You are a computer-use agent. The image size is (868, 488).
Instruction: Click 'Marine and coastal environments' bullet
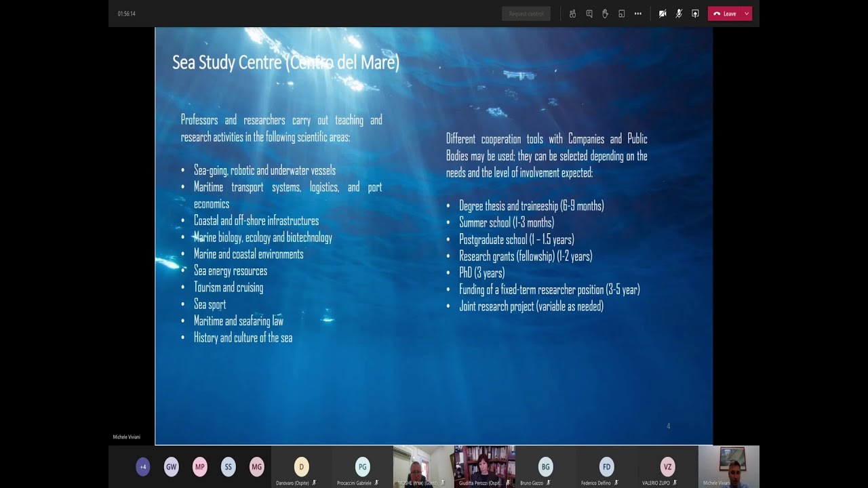click(248, 254)
